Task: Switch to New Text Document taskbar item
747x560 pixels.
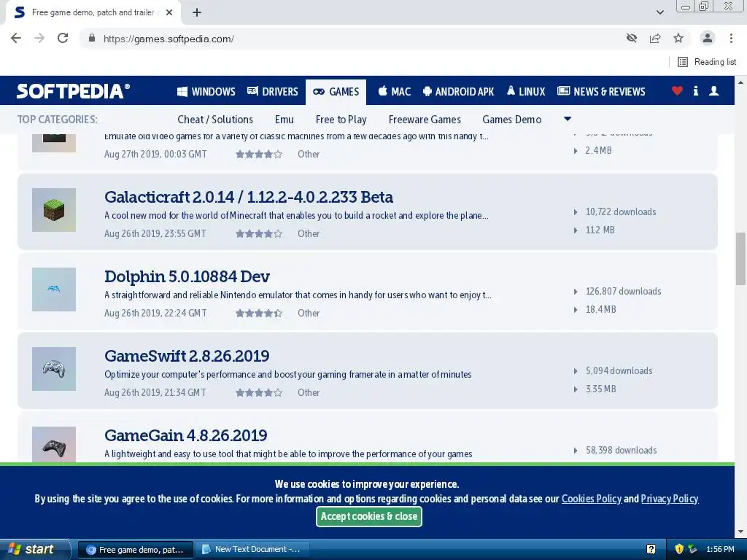Action: [252, 550]
